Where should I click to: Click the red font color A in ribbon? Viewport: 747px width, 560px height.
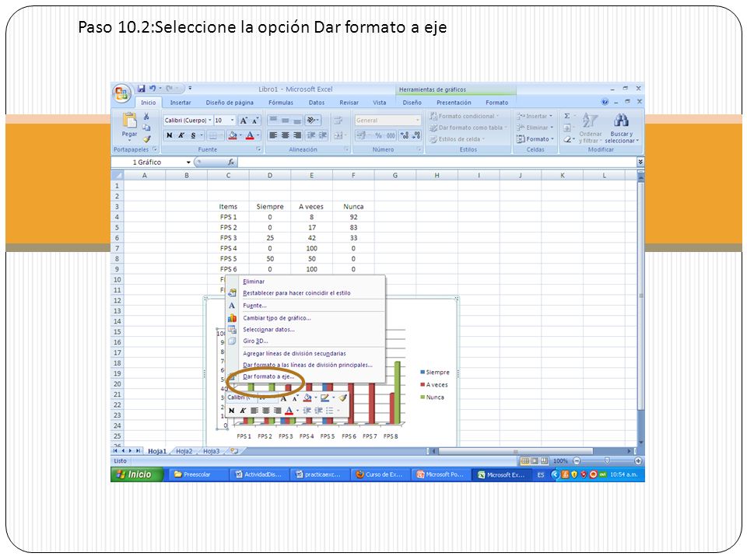coord(250,135)
